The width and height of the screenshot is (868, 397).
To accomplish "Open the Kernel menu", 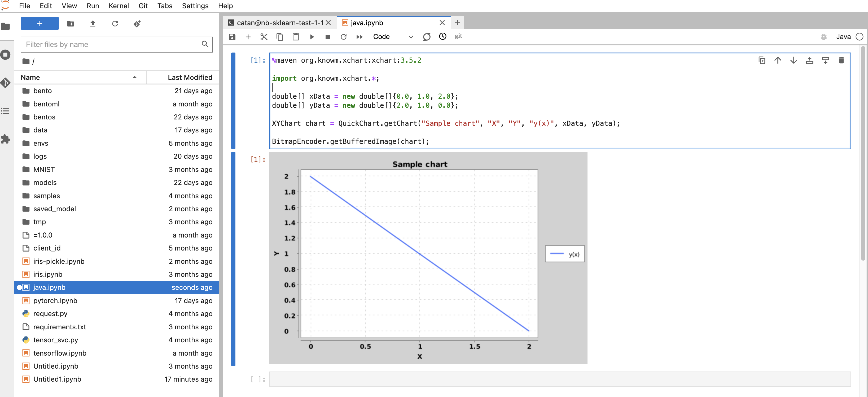I will coord(118,6).
